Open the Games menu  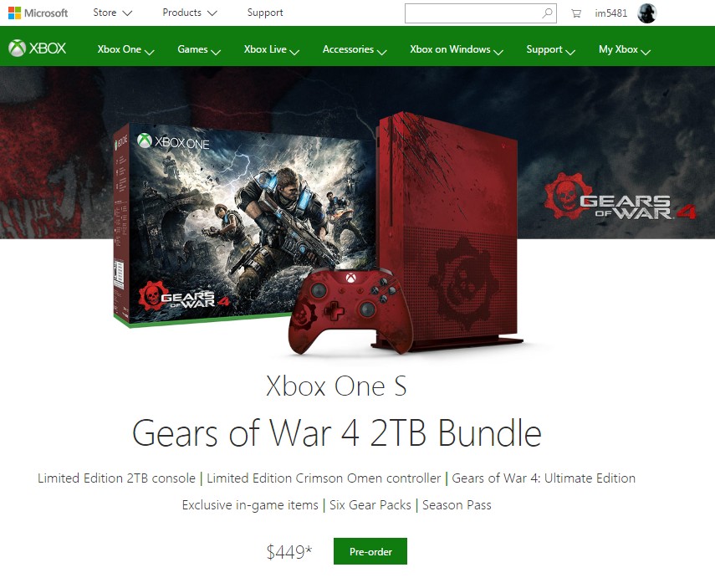(199, 49)
